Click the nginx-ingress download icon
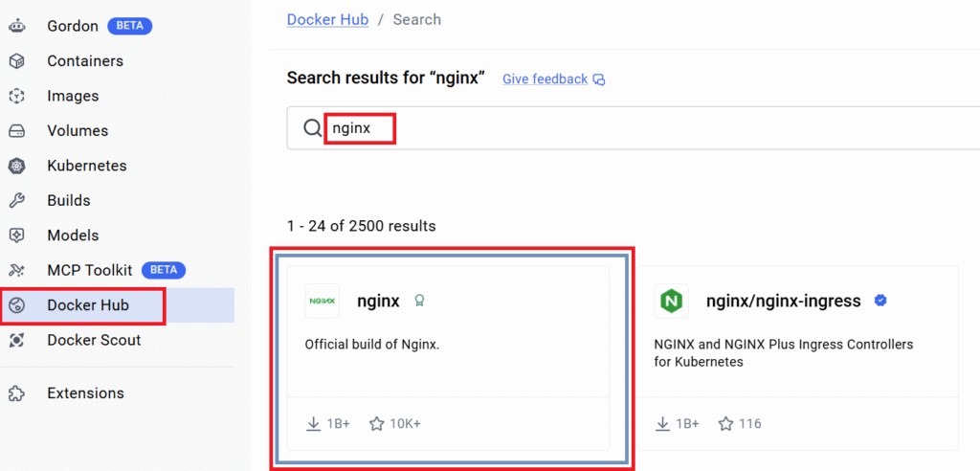Viewport: 980px width, 471px height. [x=662, y=423]
